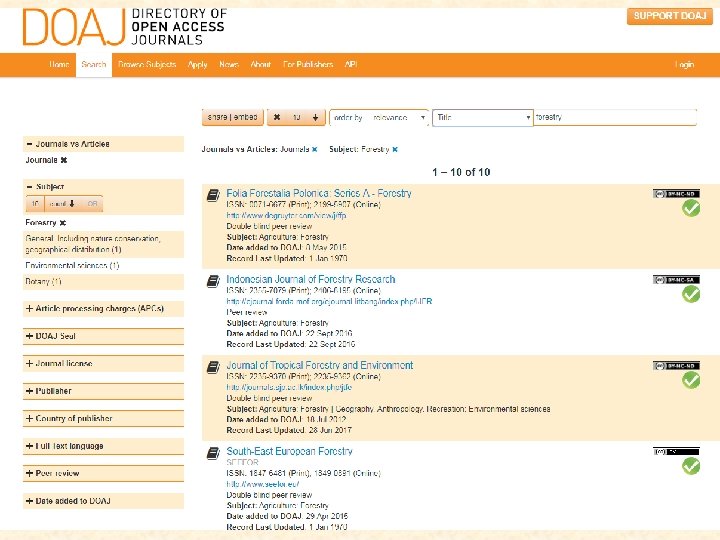Click the SUPPORT DOAJ button

[669, 16]
